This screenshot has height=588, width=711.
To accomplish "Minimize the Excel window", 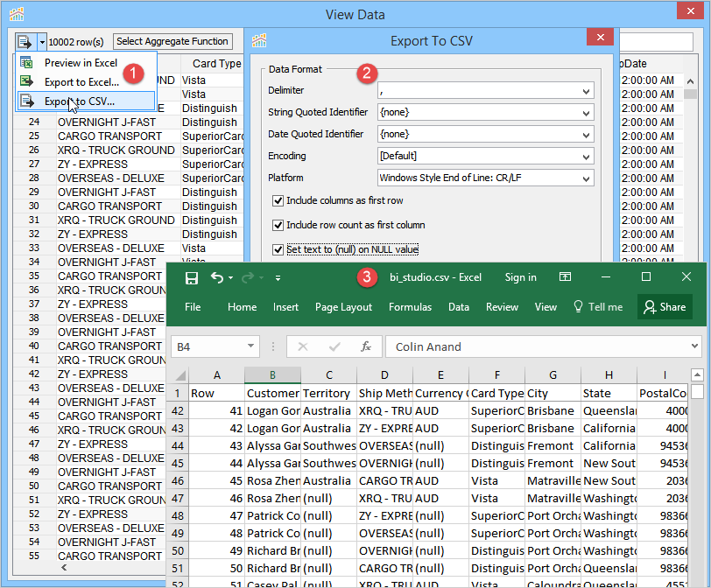I will 606,277.
